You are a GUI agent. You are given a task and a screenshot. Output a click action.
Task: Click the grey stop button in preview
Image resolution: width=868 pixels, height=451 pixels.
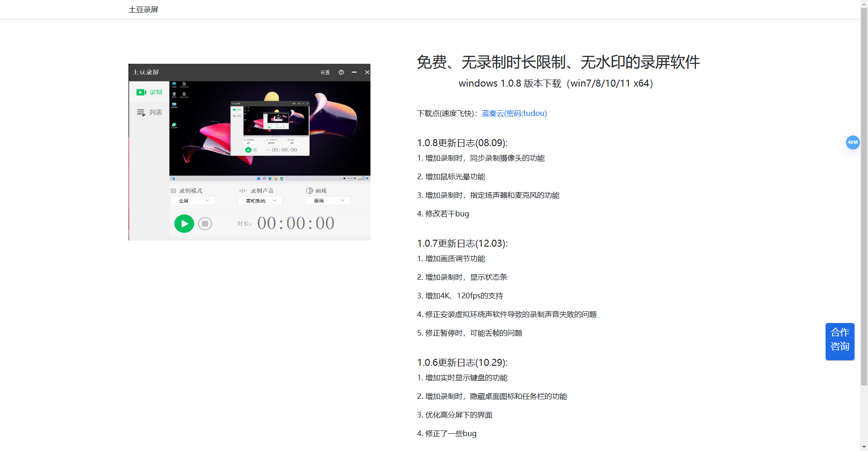click(x=205, y=224)
